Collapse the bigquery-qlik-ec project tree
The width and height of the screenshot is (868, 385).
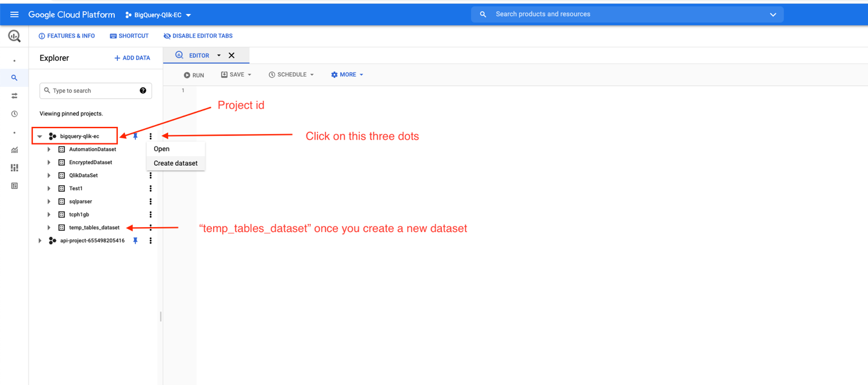[40, 137]
